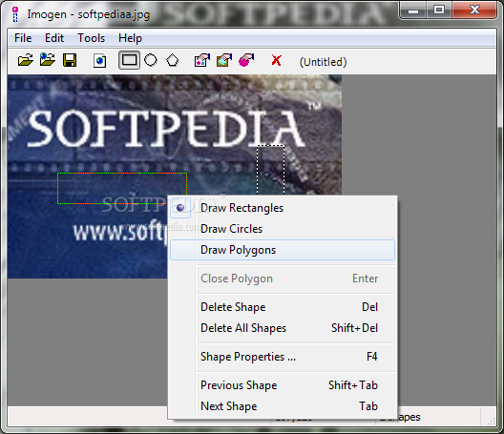Choose Delete Shape from the context menu
This screenshot has width=504, height=434.
point(283,307)
